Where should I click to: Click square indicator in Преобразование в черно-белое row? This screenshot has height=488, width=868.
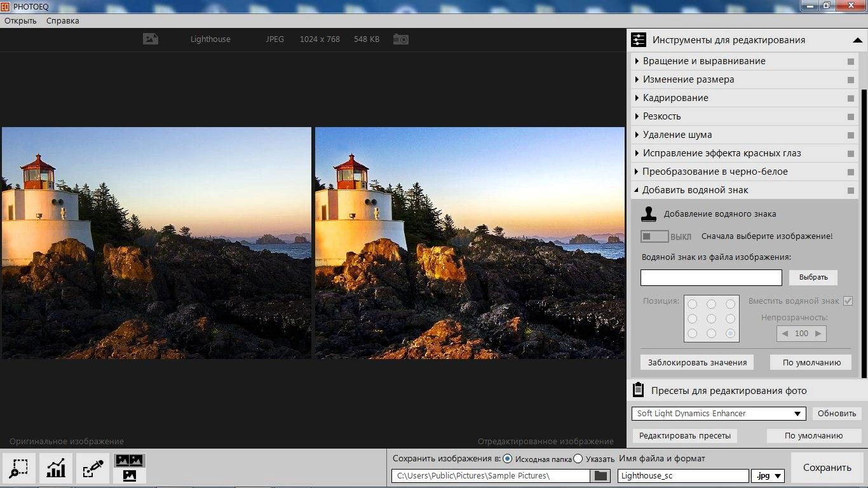click(850, 172)
